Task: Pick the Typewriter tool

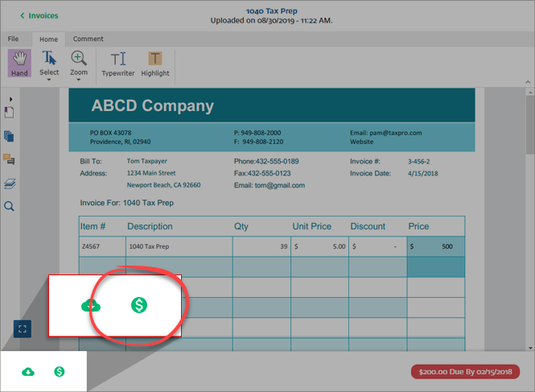Action: pos(118,64)
